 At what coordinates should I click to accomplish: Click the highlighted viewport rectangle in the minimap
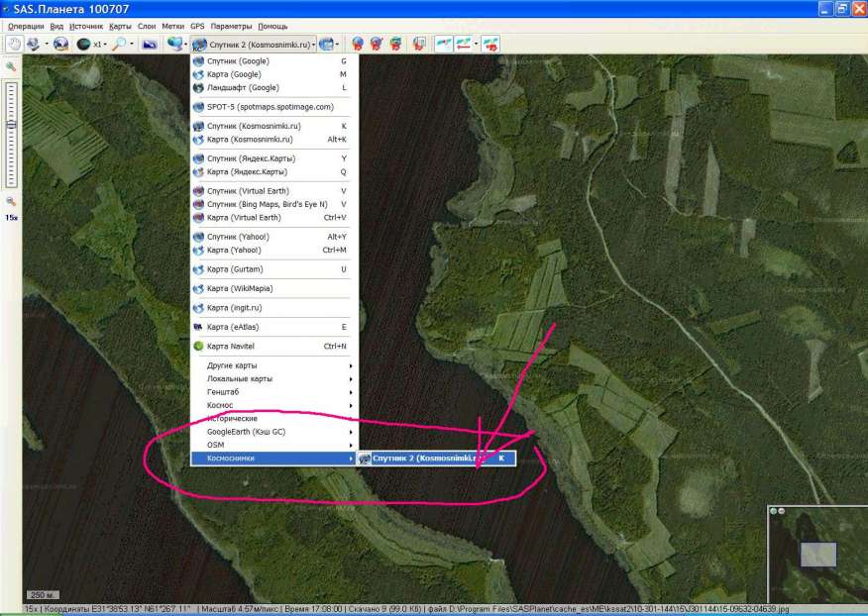[817, 555]
